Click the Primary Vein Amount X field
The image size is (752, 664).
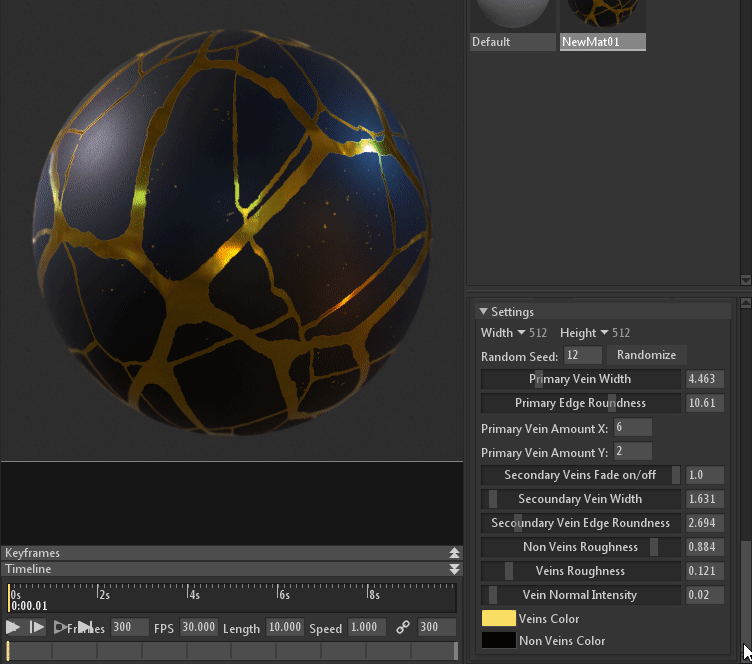coord(633,427)
